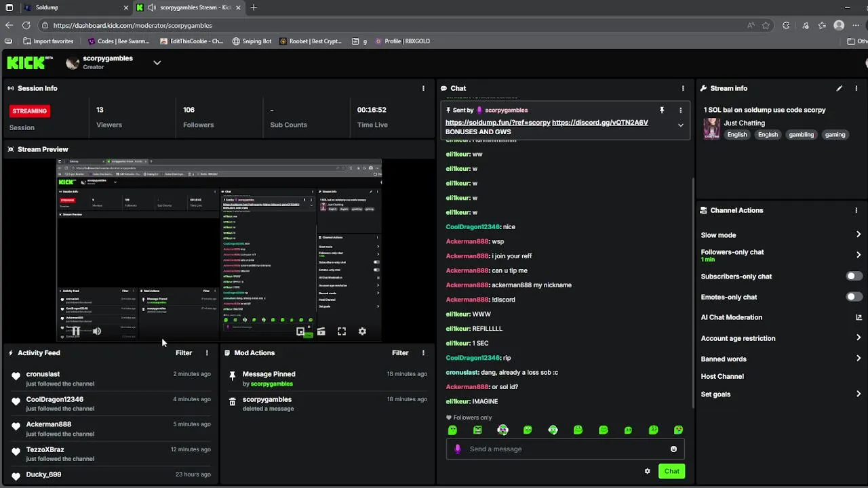Expand Account age restriction settings
This screenshot has height=488, width=868.
point(859,338)
